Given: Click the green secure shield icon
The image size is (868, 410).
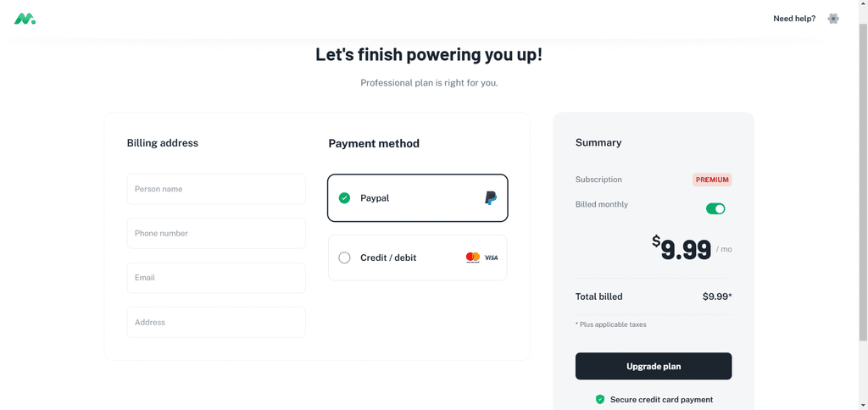Looking at the screenshot, I should 599,400.
